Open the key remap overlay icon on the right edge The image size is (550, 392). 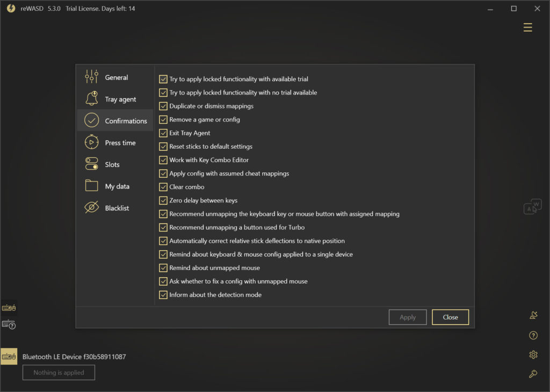click(x=532, y=207)
